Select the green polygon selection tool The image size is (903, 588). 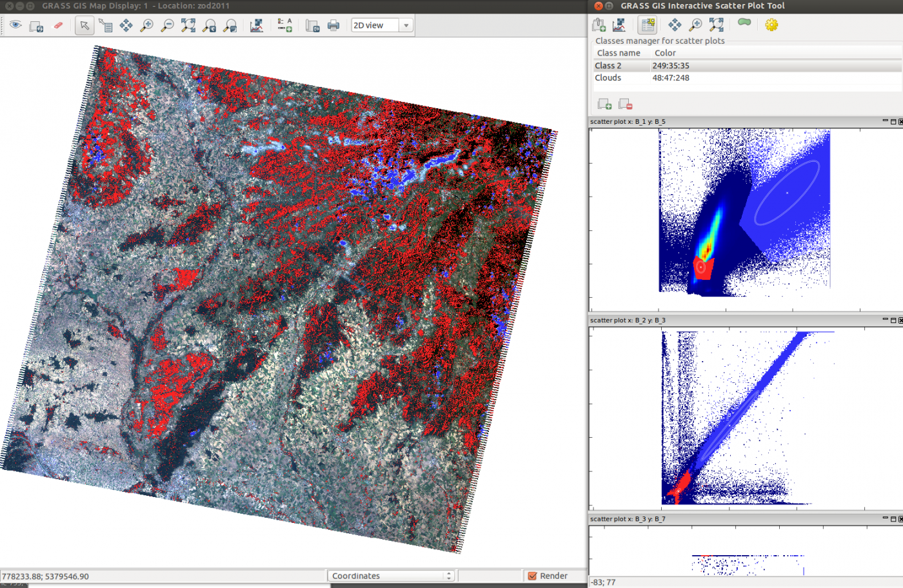[x=744, y=23]
